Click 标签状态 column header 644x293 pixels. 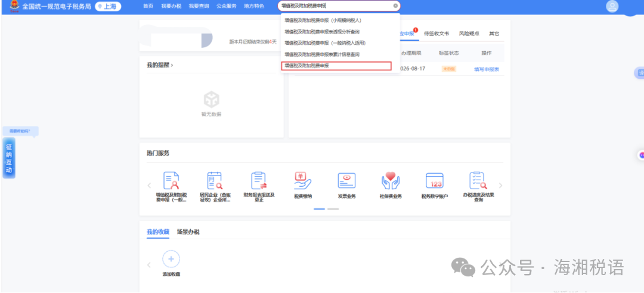click(449, 53)
